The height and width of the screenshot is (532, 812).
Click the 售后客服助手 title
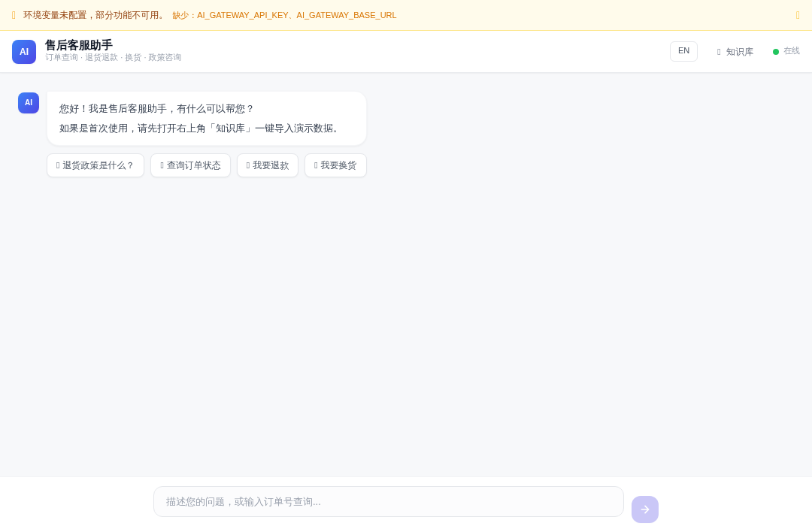(x=79, y=45)
